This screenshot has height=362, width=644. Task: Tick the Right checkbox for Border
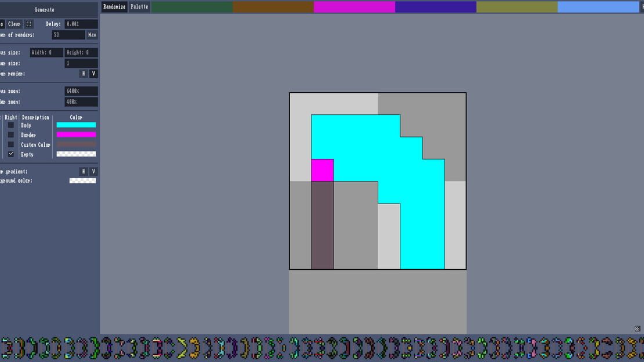pyautogui.click(x=11, y=135)
